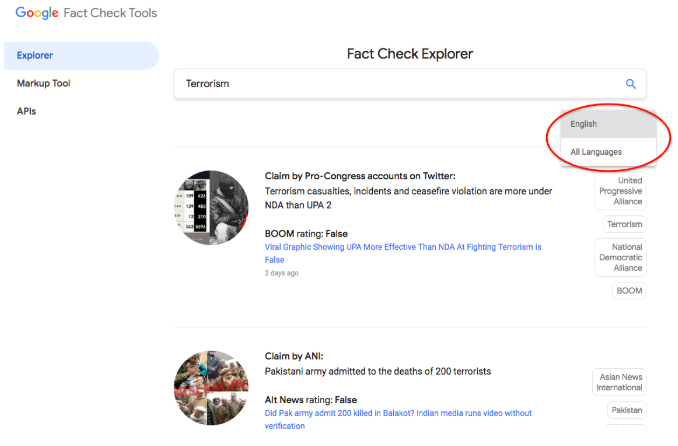Focus the Terrorism search field

click(x=410, y=83)
